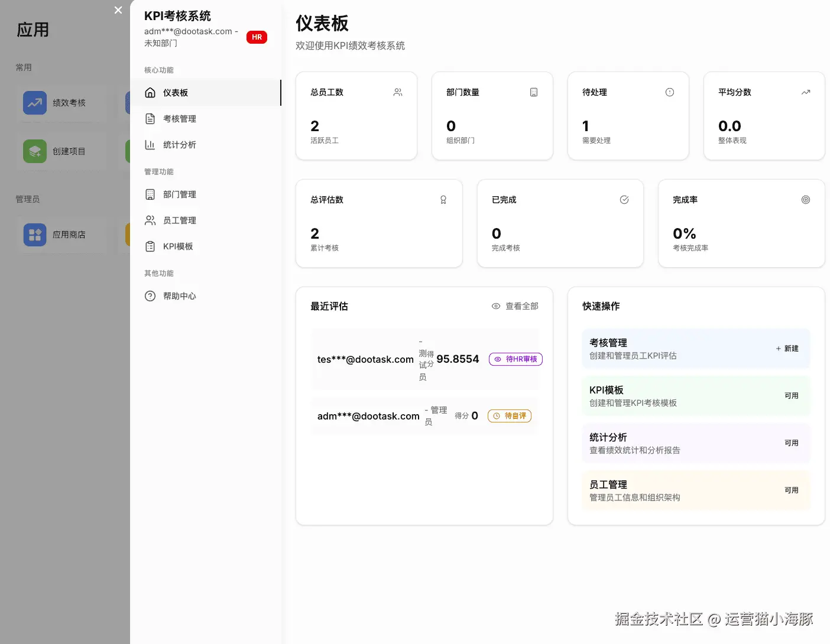Click the 待处理 alert circle icon
830x644 pixels.
[670, 92]
